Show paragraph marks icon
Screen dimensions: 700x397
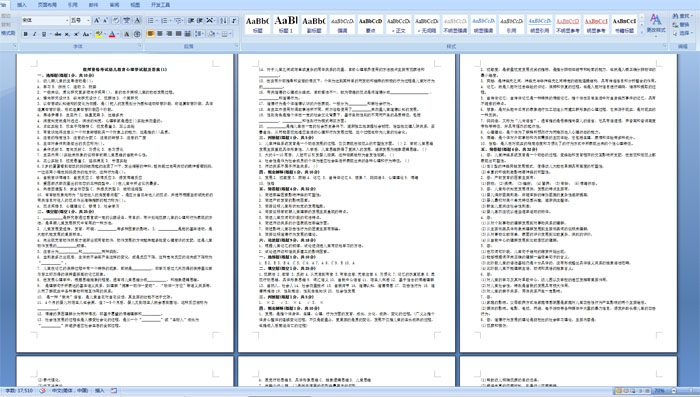234,21
